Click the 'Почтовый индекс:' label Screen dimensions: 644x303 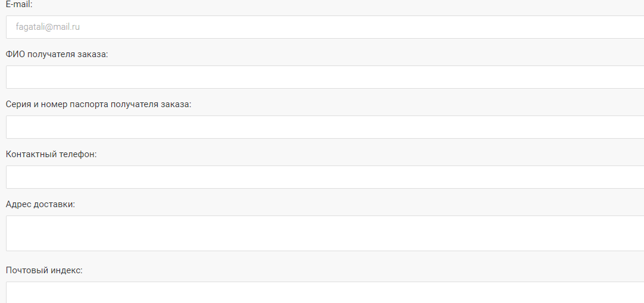tap(44, 270)
